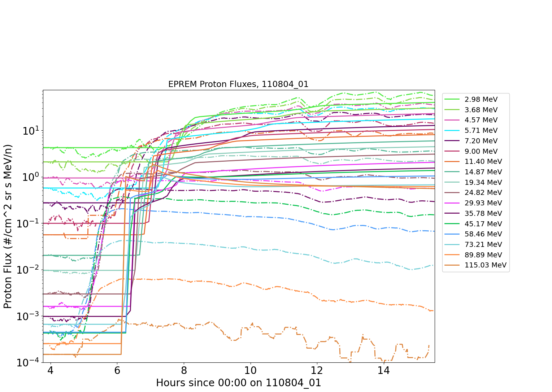Viewport: 552px width, 392px height.
Task: Select the 29.93 MeV legend label
Action: (x=483, y=203)
